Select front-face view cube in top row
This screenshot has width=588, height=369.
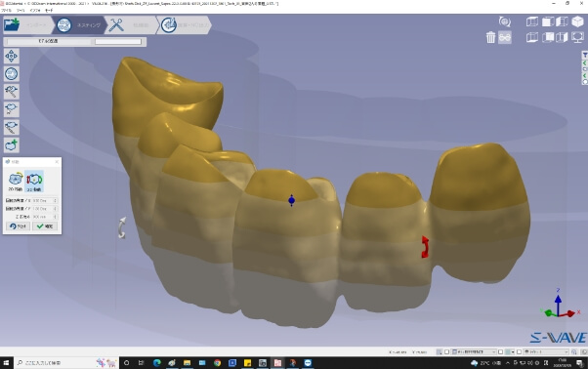click(548, 21)
